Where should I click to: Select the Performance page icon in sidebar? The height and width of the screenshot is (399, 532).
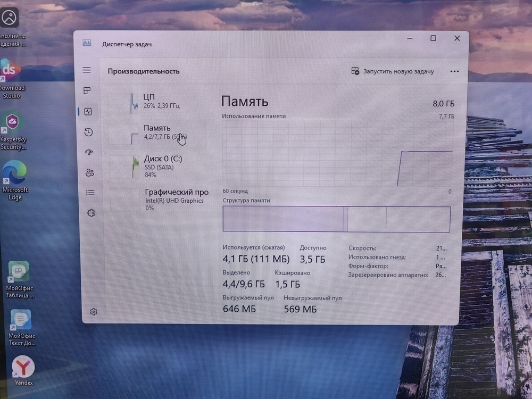[88, 112]
